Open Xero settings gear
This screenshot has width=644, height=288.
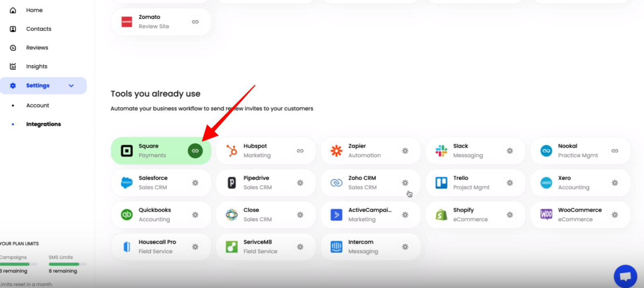615,183
